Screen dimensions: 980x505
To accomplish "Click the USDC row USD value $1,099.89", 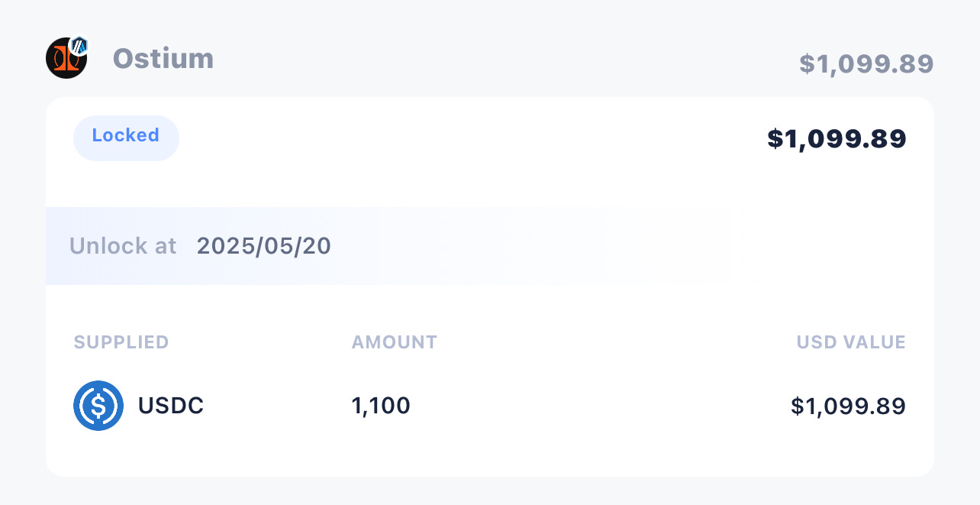I will click(x=848, y=406).
